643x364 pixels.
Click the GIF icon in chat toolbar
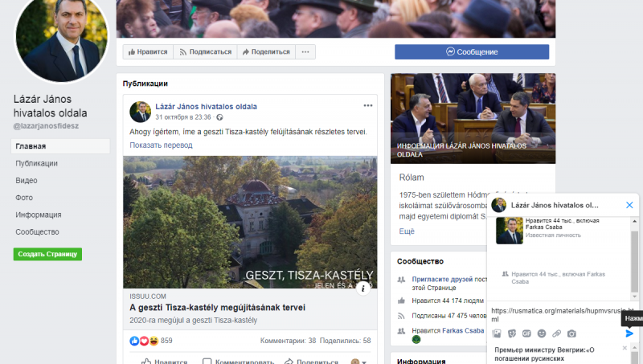[x=526, y=333]
